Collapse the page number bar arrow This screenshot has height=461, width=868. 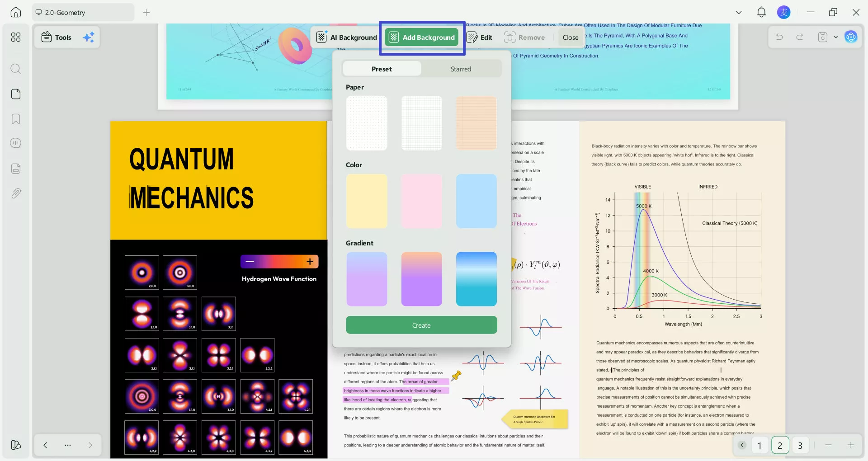742,445
